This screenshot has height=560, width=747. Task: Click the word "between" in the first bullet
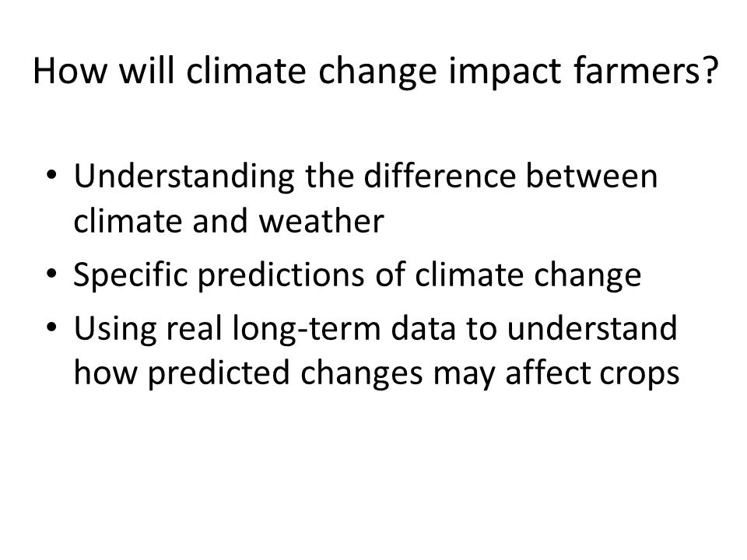point(591,175)
